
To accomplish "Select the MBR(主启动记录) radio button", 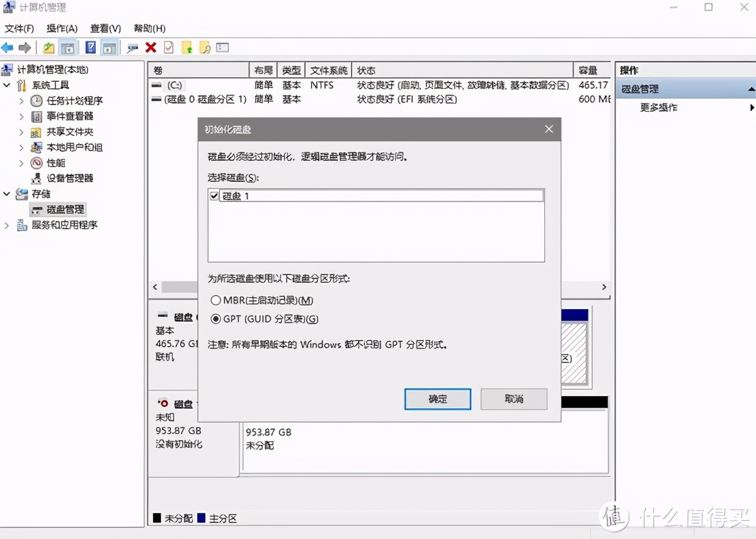I will [x=216, y=301].
